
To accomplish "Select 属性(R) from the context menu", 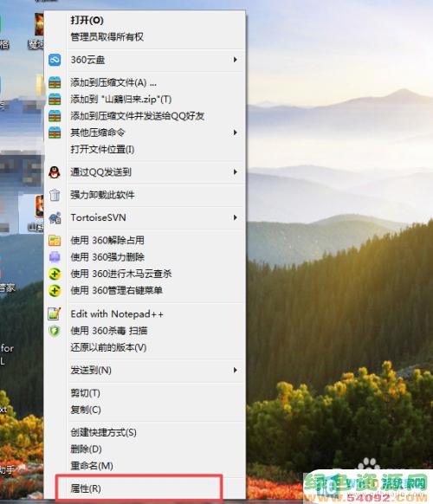I will click(86, 488).
